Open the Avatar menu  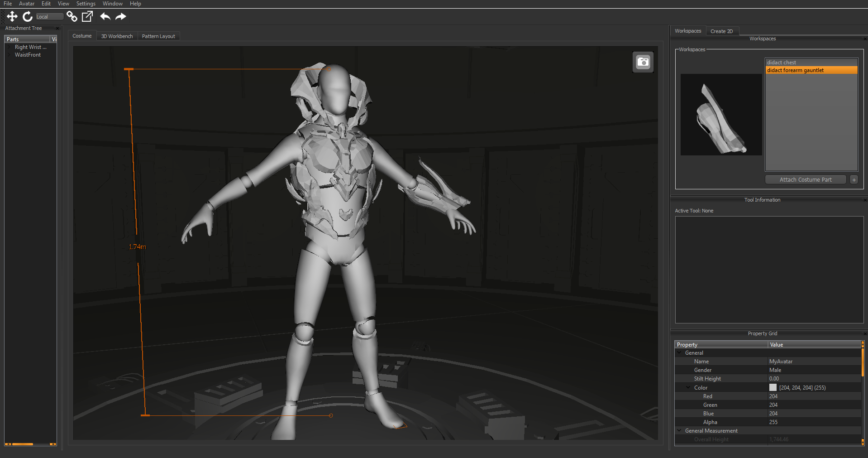click(27, 4)
